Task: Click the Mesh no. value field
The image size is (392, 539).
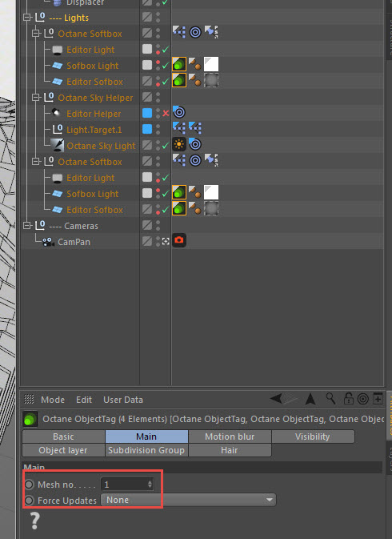Action: click(127, 485)
